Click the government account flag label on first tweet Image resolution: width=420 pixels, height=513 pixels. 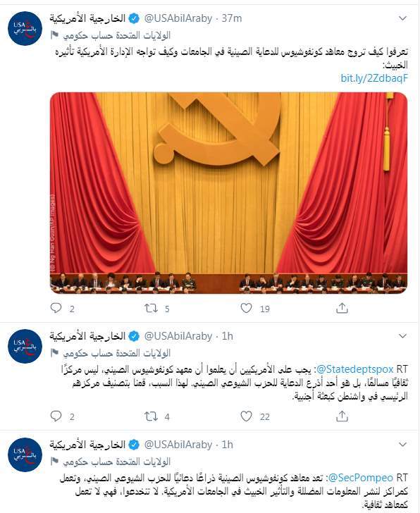111,35
